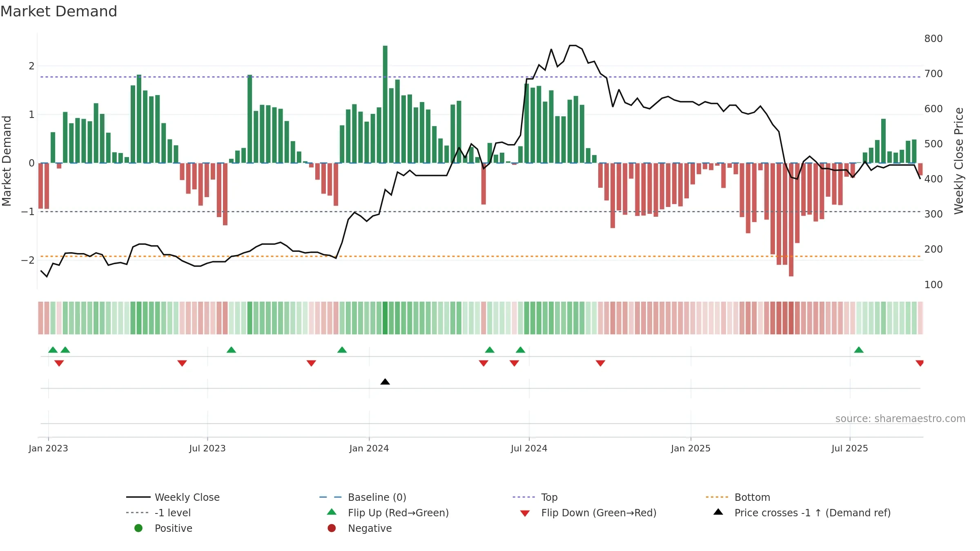Viewport: 980px width, 551px height.
Task: Click the Jul 2025 x-axis label
Action: point(850,448)
